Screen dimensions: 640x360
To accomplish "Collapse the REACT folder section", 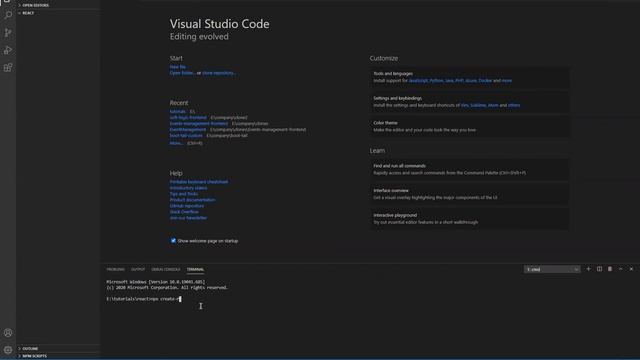I will click(58, 13).
